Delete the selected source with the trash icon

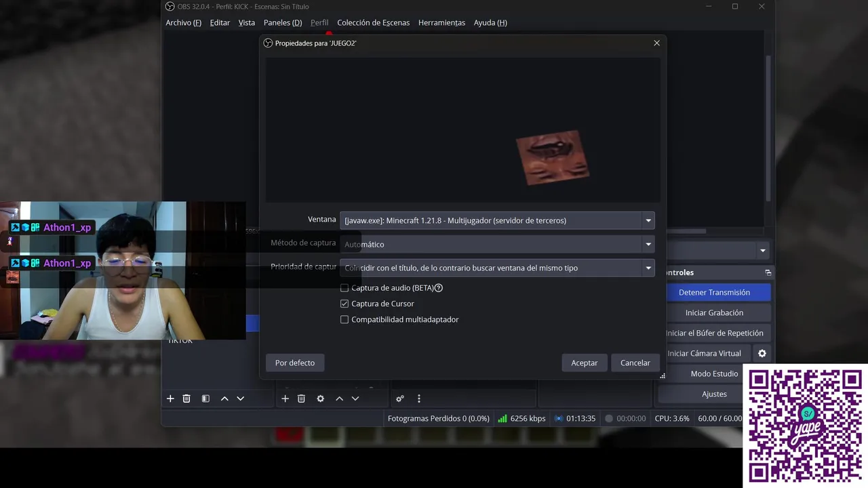click(x=301, y=399)
